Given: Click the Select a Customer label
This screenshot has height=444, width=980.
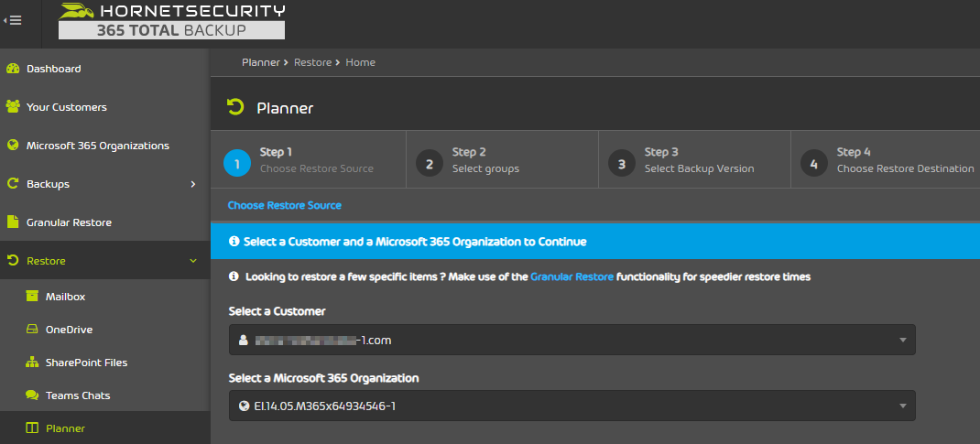Looking at the screenshot, I should [277, 311].
